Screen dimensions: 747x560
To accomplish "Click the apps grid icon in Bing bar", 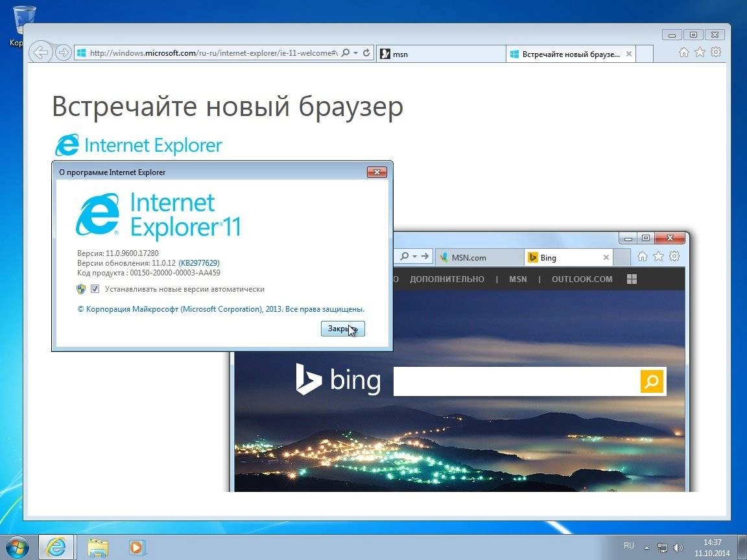I will [632, 279].
